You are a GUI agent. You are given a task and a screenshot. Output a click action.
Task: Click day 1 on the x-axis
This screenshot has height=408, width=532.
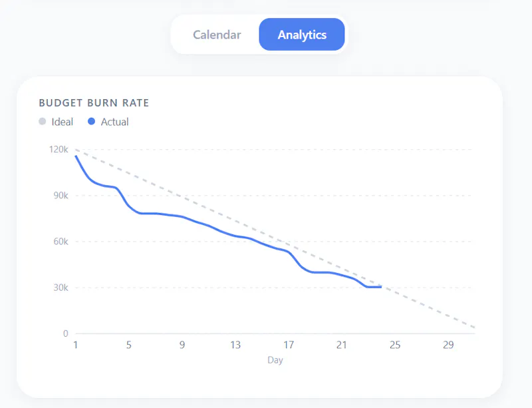[76, 345]
